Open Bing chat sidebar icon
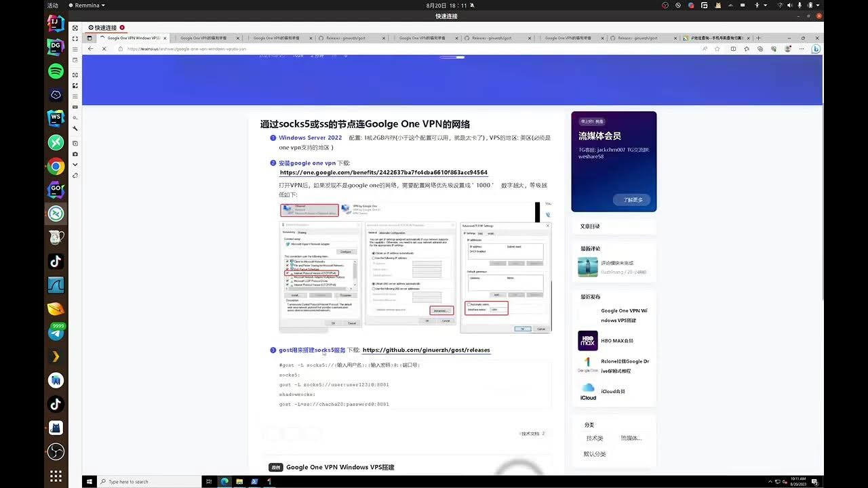Screen dimensions: 868x488 click(816, 49)
